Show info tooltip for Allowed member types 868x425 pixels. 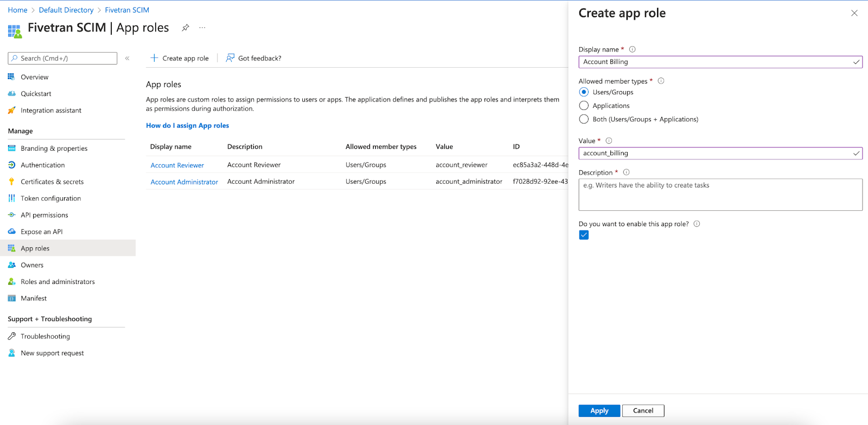tap(661, 81)
